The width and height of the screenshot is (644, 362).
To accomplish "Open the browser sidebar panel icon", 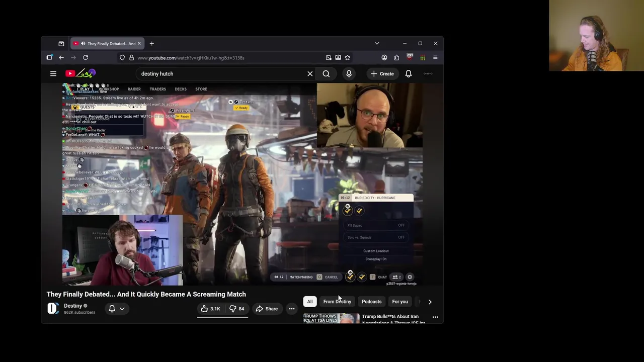I will point(49,58).
